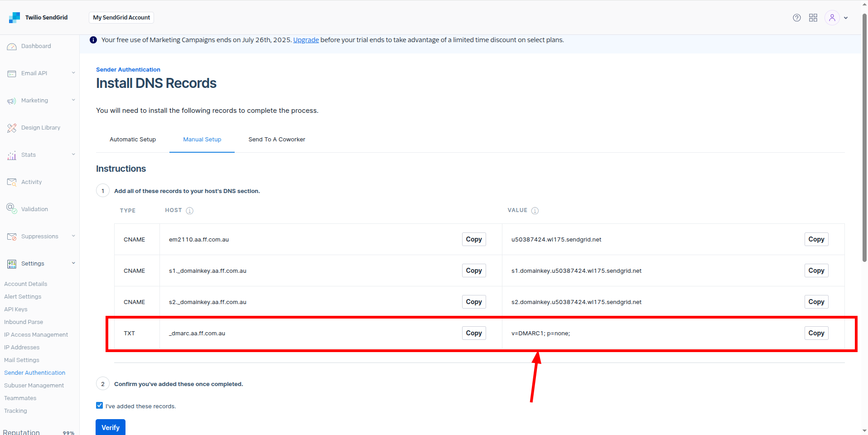Click the Marketing megaphone icon
This screenshot has width=868, height=435.
pyautogui.click(x=12, y=101)
